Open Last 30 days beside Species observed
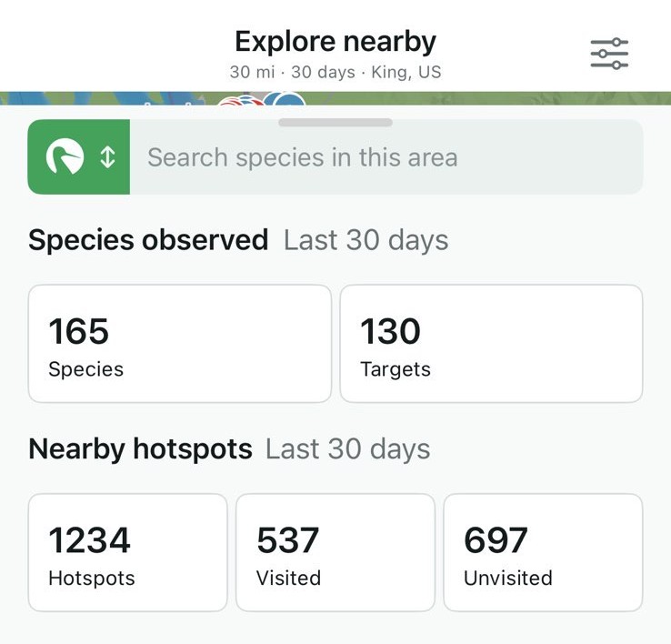This screenshot has width=671, height=644. tap(366, 240)
